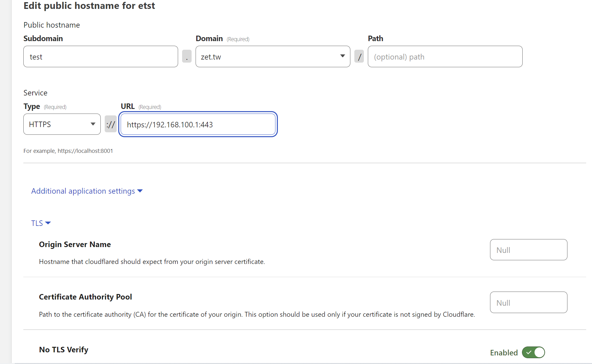Click the Enabled label next to toggle
Screen dimensions: 592x364
pyautogui.click(x=504, y=353)
